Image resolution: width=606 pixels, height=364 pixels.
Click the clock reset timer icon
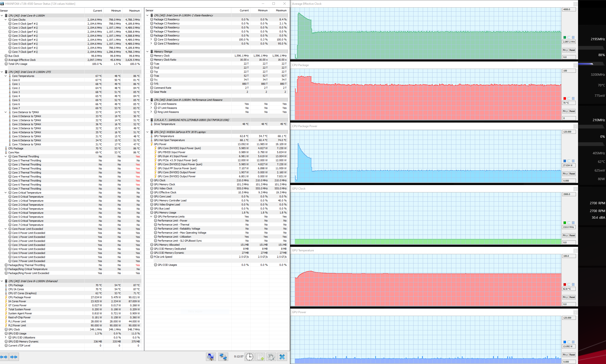[x=250, y=357]
